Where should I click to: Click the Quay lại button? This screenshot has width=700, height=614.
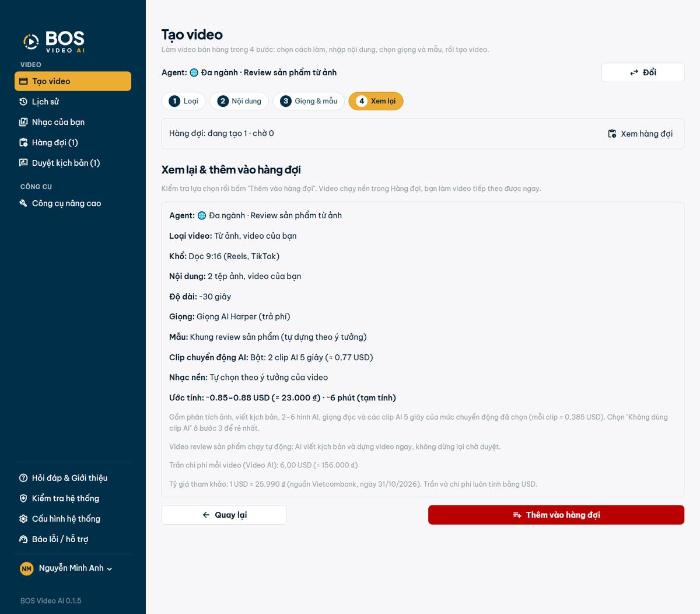tap(224, 515)
